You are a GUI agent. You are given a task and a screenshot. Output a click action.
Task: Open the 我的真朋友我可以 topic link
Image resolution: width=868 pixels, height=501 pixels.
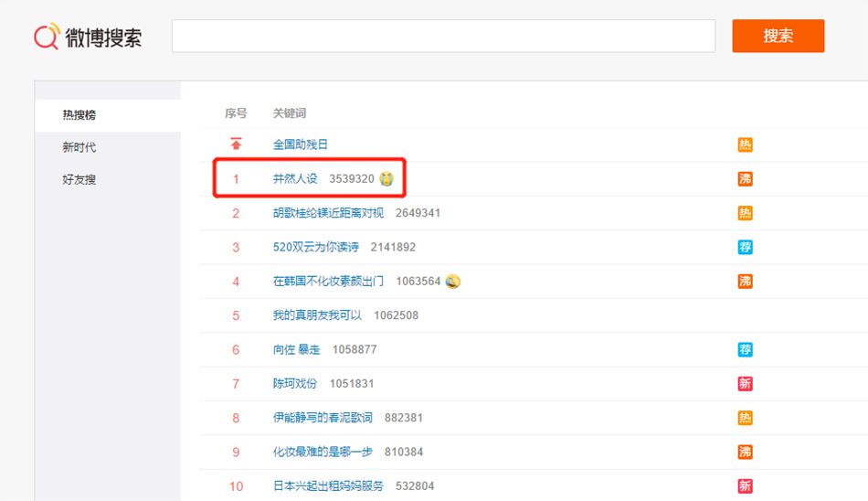(x=317, y=315)
